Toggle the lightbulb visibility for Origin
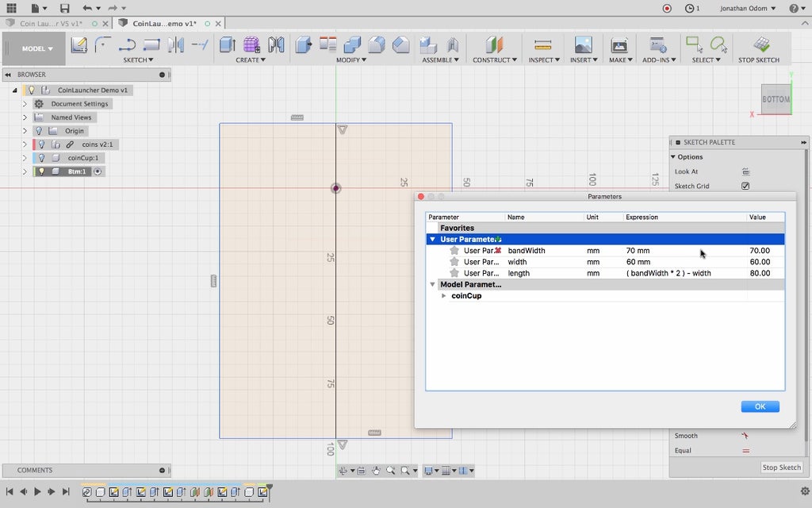The image size is (812, 508). pyautogui.click(x=37, y=131)
